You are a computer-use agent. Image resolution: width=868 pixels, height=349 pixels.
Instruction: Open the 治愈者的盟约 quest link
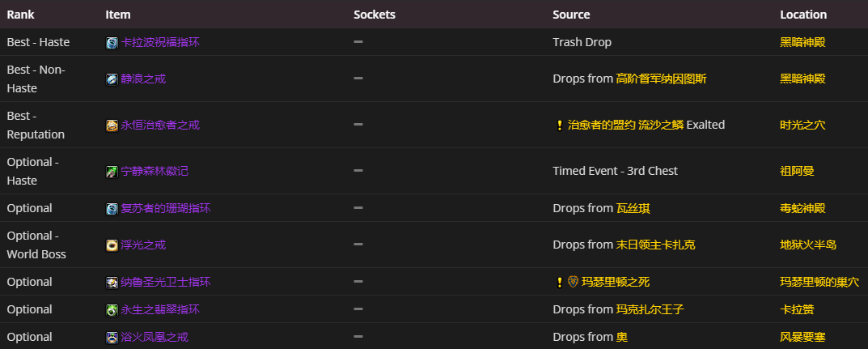600,125
